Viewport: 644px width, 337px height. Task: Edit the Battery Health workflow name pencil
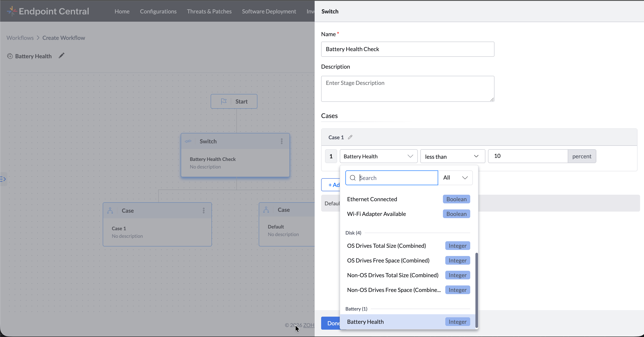pyautogui.click(x=62, y=56)
